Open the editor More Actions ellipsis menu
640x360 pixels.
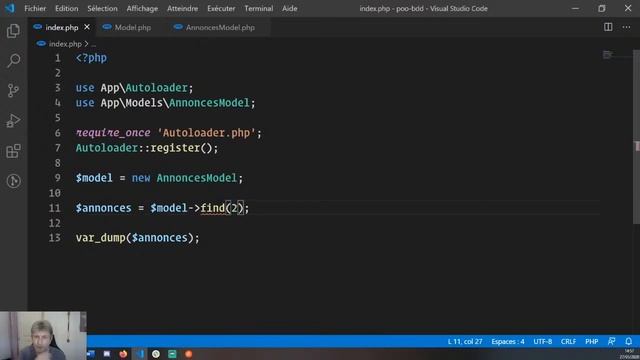tap(626, 27)
